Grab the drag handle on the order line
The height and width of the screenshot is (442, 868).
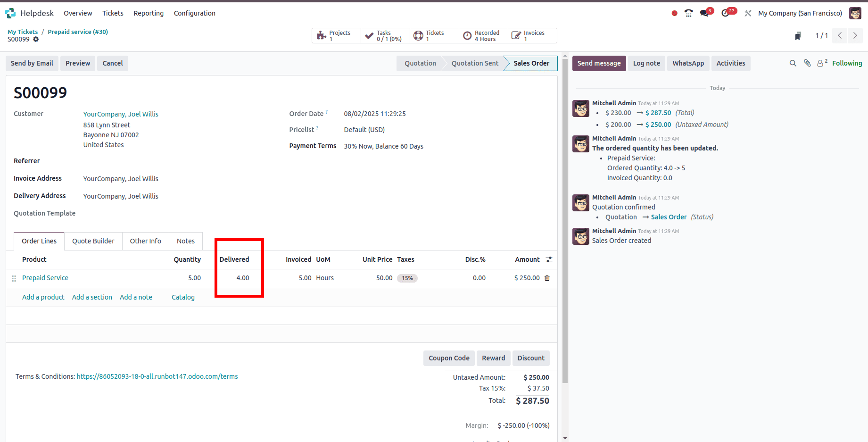14,278
